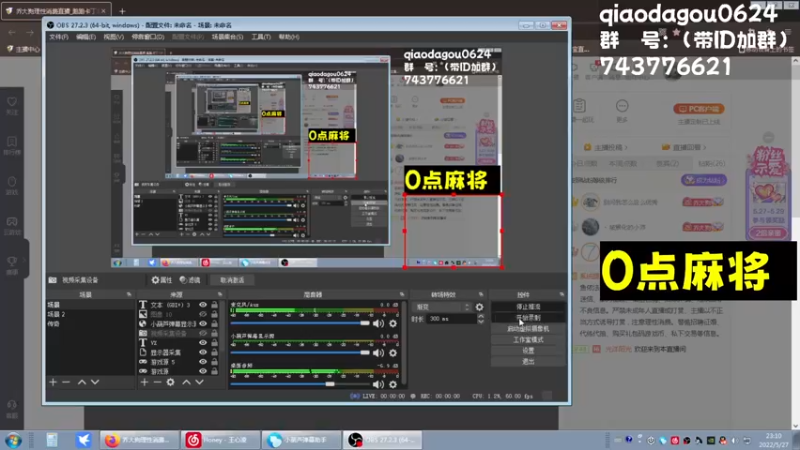Open 帮助(H) menu in OBS
Screen dimensions: 800x450
click(x=289, y=37)
